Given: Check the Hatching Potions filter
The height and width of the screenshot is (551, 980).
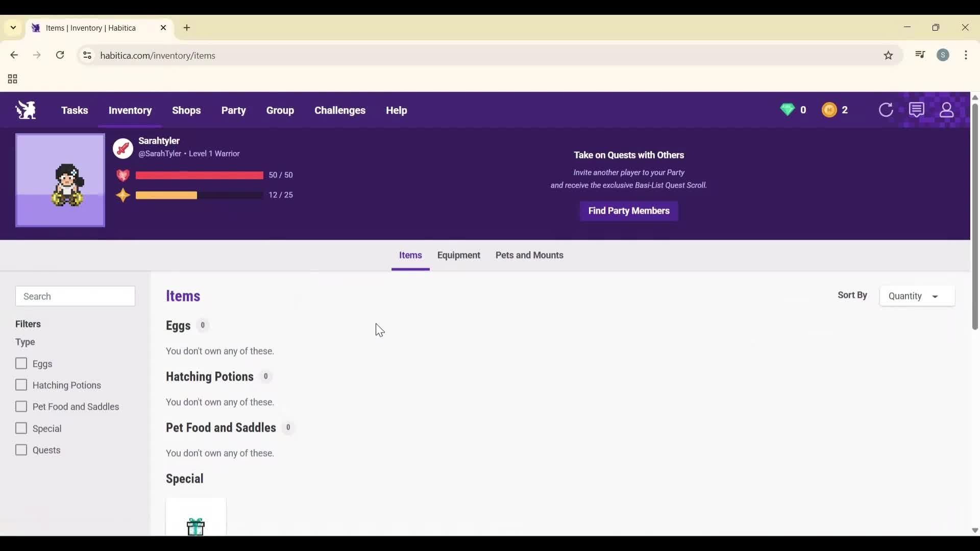Looking at the screenshot, I should pyautogui.click(x=21, y=385).
